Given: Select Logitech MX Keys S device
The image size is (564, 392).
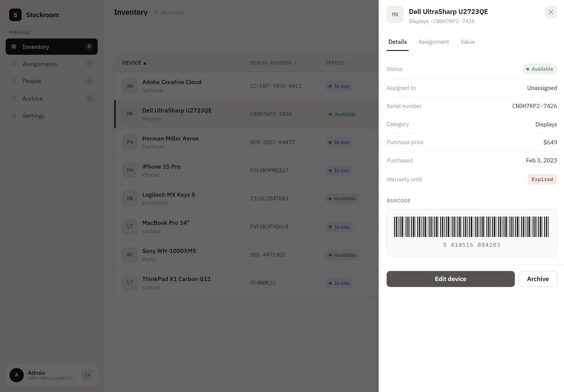Looking at the screenshot, I should pyautogui.click(x=247, y=198).
